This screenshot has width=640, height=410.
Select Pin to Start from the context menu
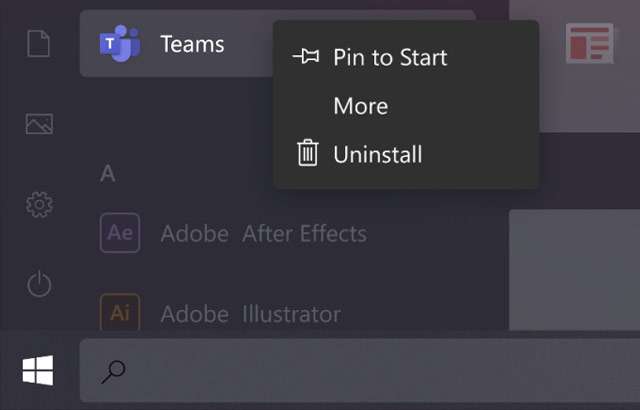point(390,57)
